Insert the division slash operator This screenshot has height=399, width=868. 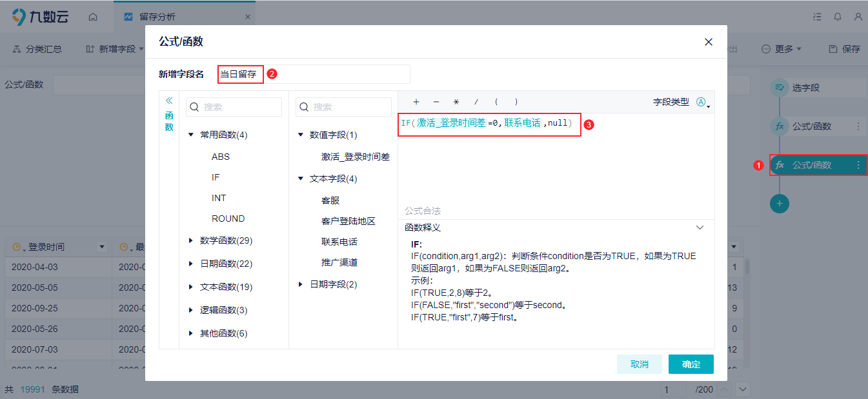click(476, 102)
